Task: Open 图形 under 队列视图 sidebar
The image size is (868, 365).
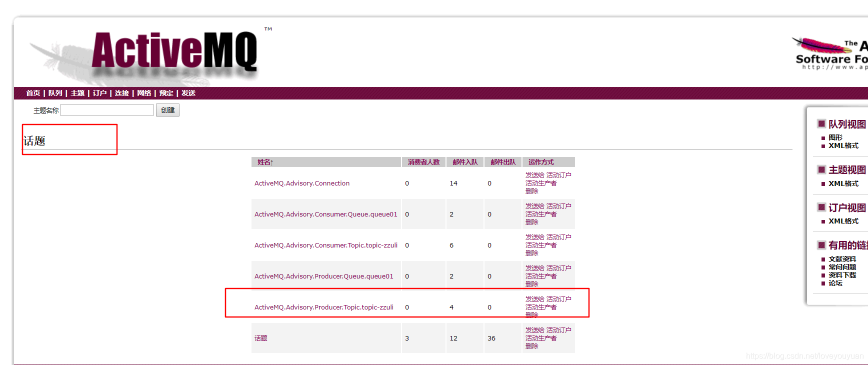Action: [x=835, y=137]
